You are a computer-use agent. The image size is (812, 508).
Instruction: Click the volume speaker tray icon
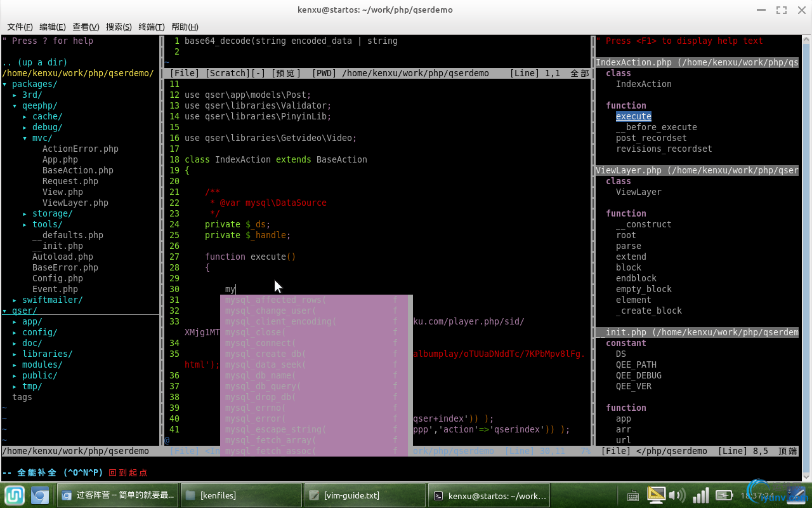click(x=677, y=495)
